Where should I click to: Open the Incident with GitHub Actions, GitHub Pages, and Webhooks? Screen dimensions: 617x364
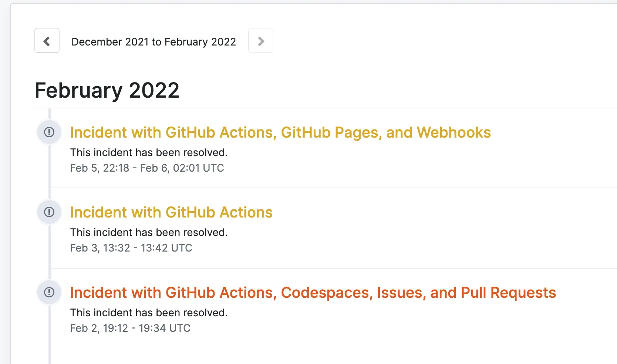(280, 132)
